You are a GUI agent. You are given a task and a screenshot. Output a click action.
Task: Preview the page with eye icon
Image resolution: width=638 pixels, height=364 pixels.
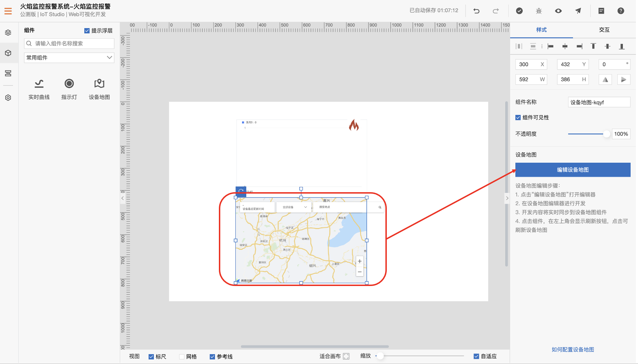pyautogui.click(x=558, y=11)
